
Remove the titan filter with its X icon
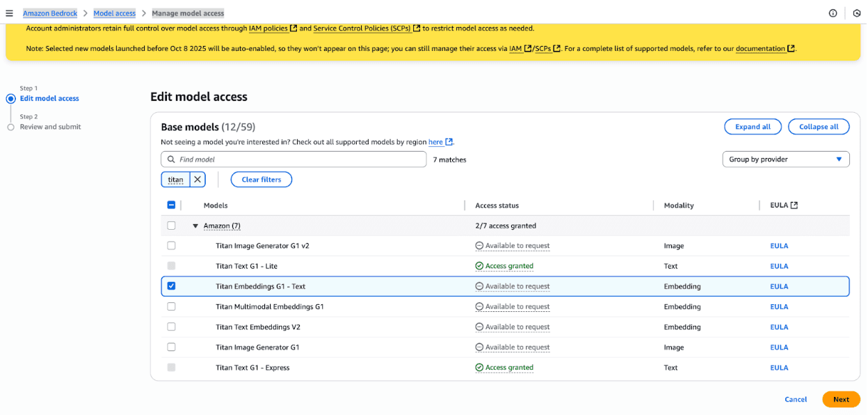pyautogui.click(x=198, y=179)
